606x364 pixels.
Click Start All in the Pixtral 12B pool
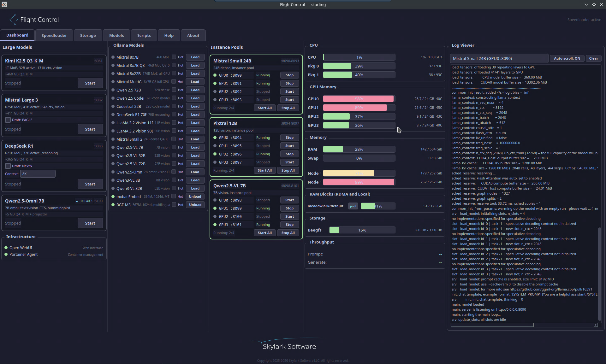(x=264, y=170)
